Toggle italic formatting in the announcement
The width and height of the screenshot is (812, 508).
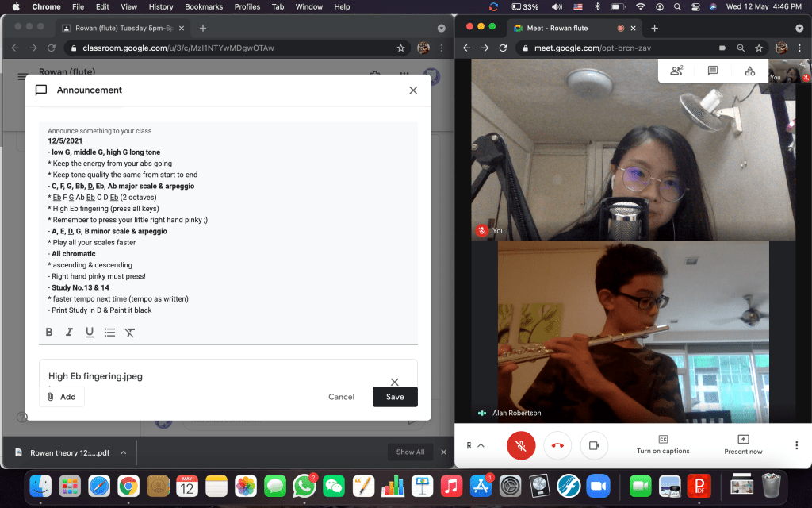70,333
